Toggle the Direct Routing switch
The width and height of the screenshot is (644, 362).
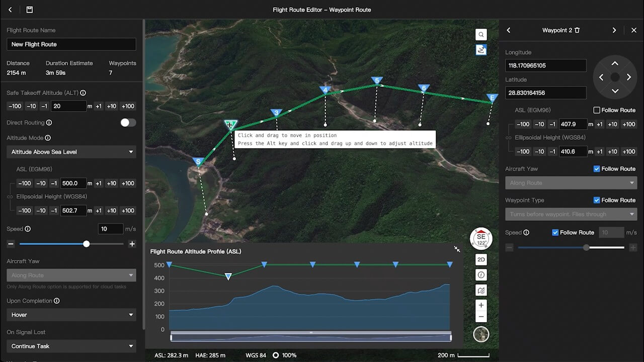[x=128, y=123]
